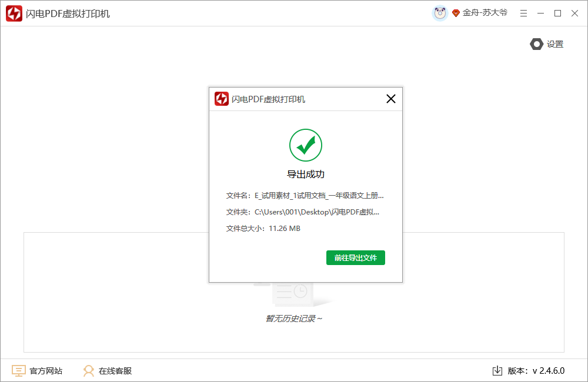Click the person icon beside 在线客服
Image resolution: width=588 pixels, height=382 pixels.
pos(89,371)
